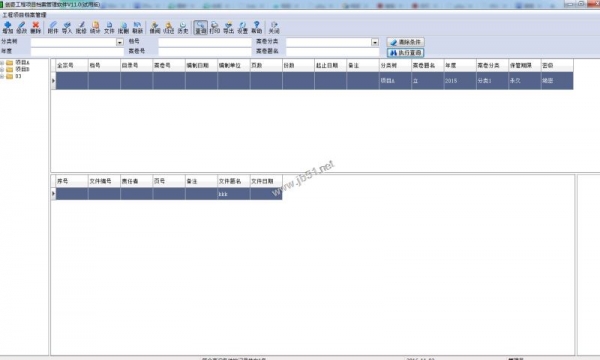Click the 全宗号 column header
Viewport: 600px width, 360px height.
point(72,65)
